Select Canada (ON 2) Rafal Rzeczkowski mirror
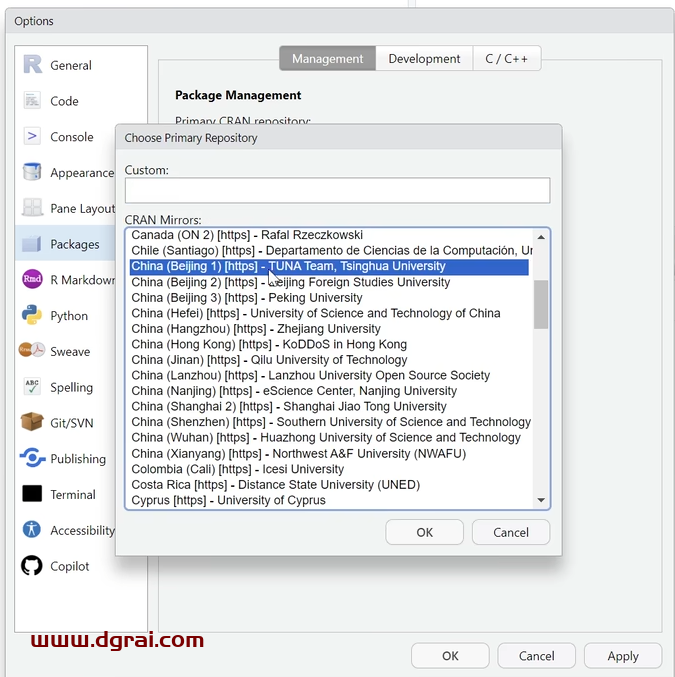The height and width of the screenshot is (677, 675). point(329,235)
